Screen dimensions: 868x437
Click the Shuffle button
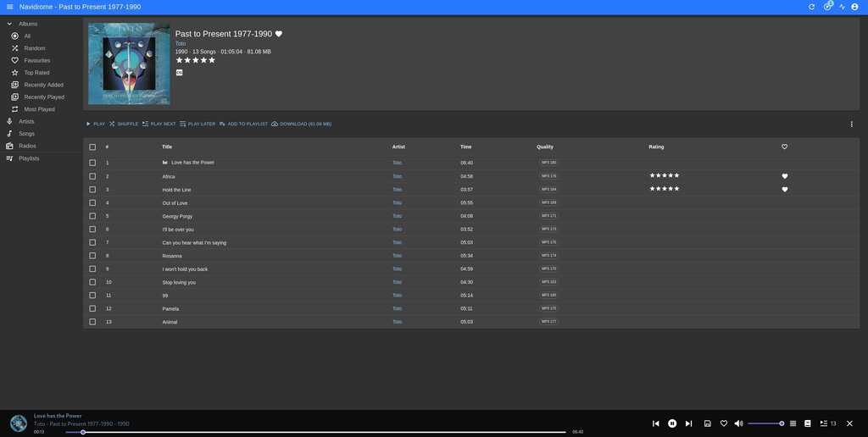pos(124,124)
